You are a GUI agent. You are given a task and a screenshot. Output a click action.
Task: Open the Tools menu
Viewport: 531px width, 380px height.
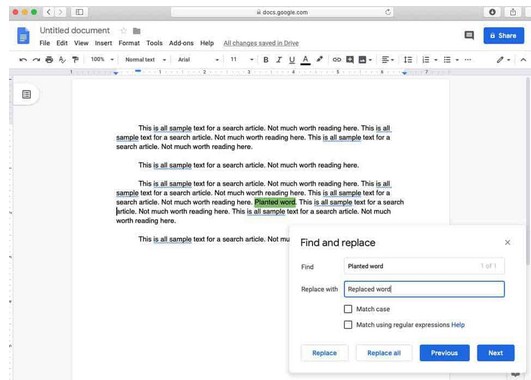coord(154,43)
